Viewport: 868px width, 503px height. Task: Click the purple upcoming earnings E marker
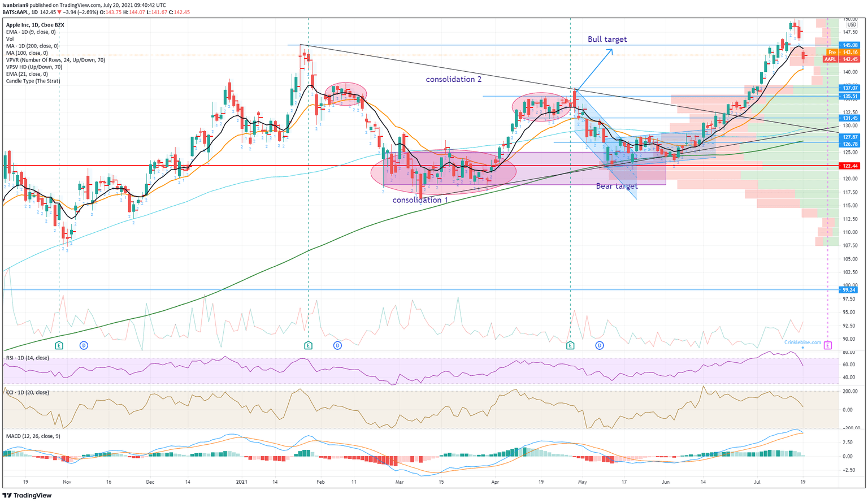point(828,345)
